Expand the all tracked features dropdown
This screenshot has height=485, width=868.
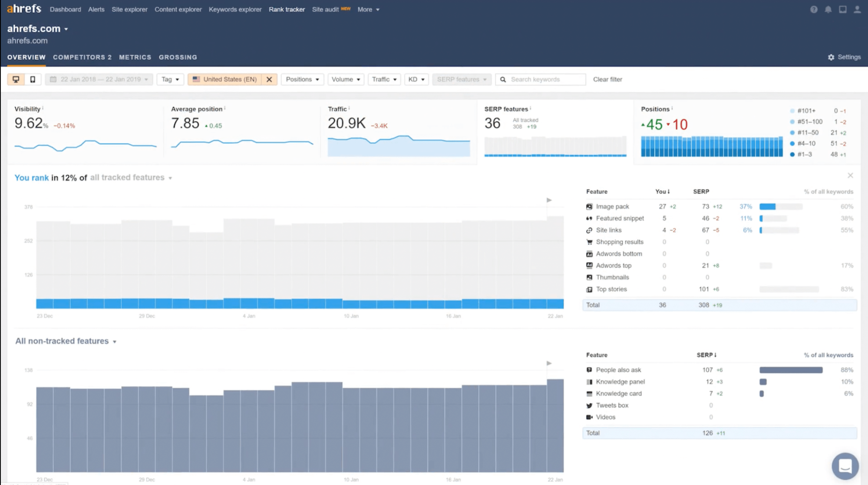(131, 178)
